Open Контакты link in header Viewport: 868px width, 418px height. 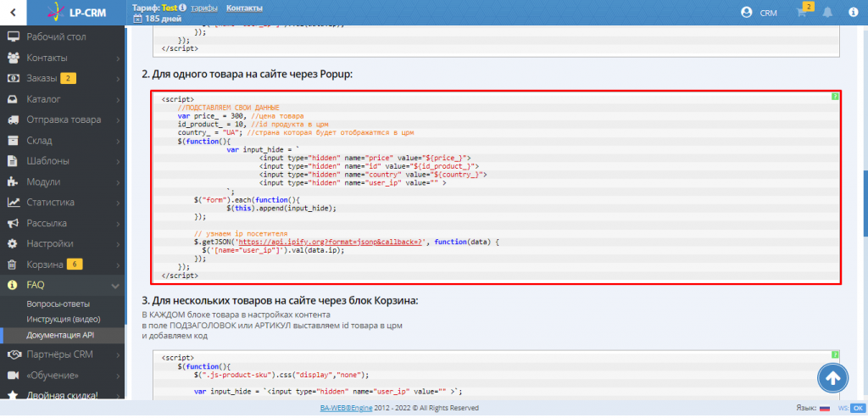[245, 8]
